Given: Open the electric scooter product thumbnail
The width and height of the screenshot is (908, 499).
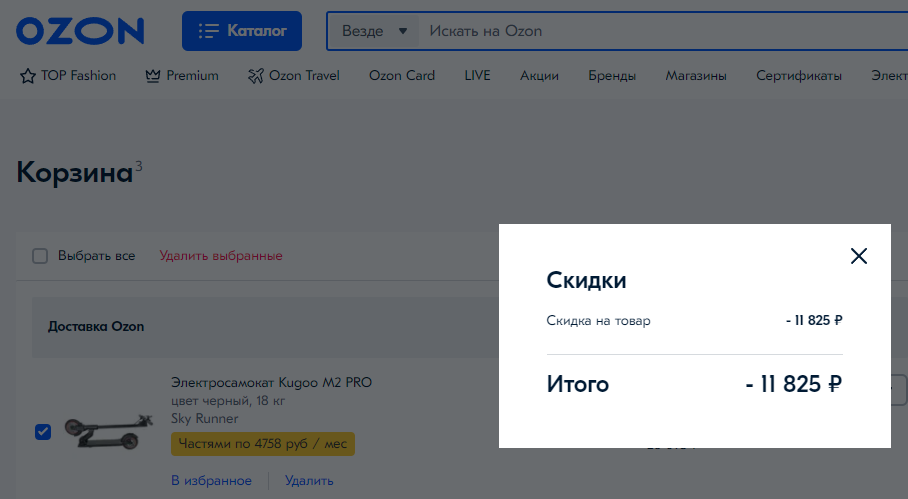Looking at the screenshot, I should click(108, 432).
